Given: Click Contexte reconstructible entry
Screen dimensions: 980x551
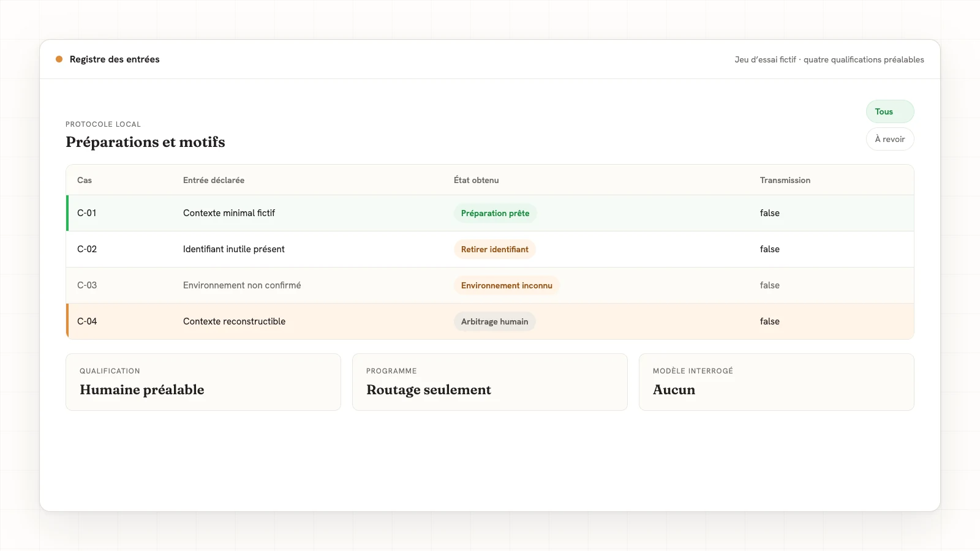Looking at the screenshot, I should [234, 321].
